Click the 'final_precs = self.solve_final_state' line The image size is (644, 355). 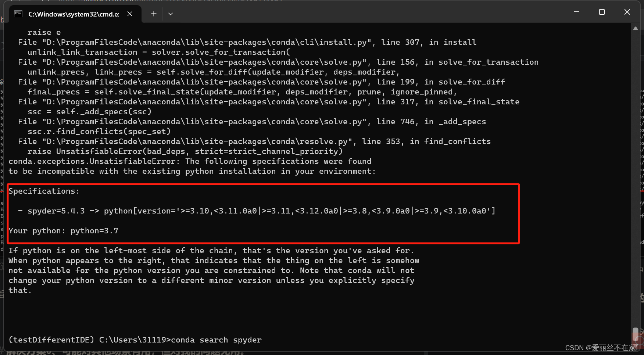tap(242, 92)
